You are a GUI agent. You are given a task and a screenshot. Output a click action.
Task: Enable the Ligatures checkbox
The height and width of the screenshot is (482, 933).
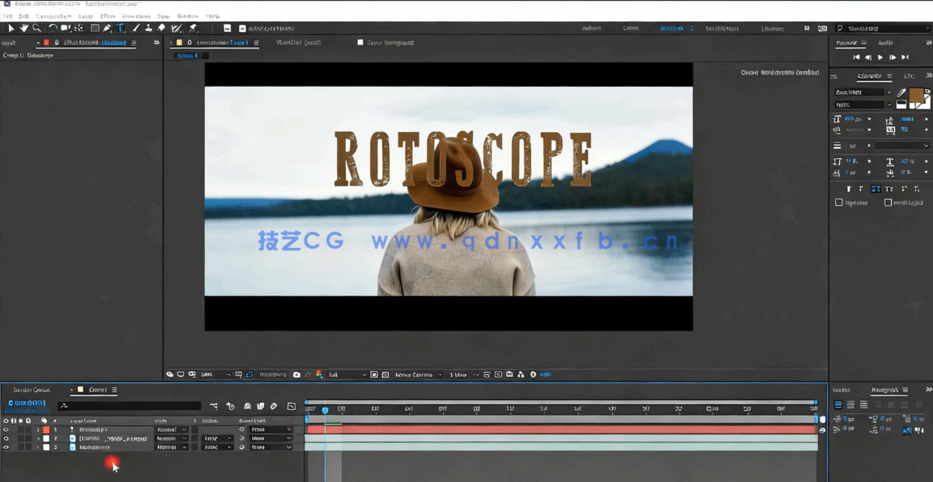[x=839, y=203]
